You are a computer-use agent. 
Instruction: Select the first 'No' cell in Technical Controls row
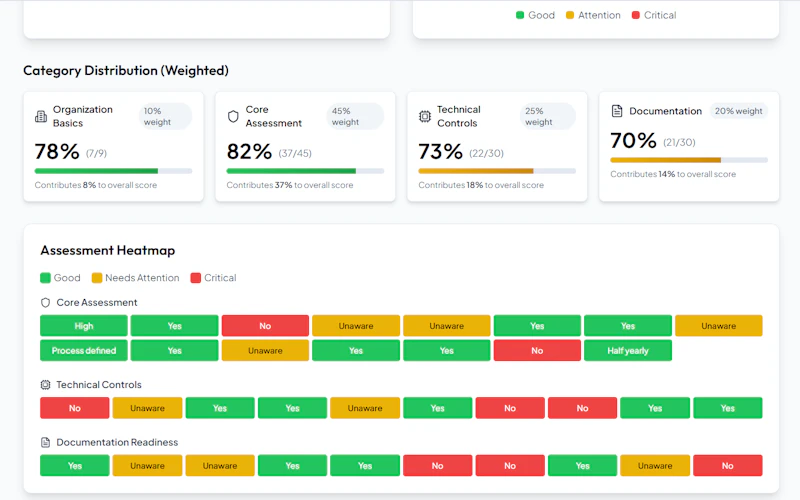click(x=74, y=408)
